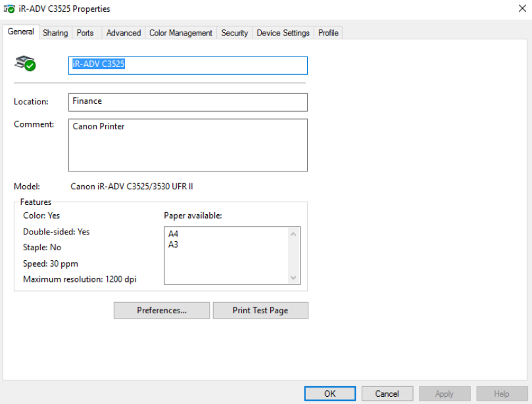Viewport: 532px width, 404px height.
Task: Click 'Maximum resolution: 1200 dpi' text
Action: coord(80,279)
